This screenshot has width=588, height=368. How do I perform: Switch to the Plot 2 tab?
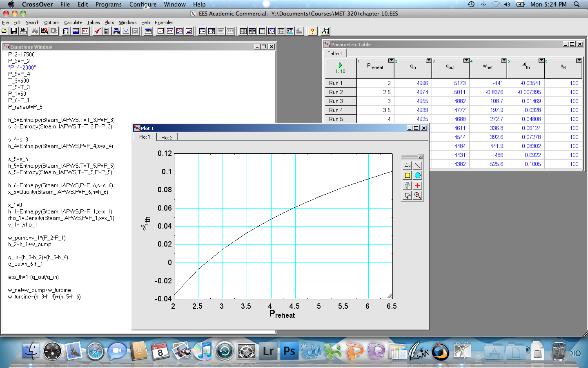pos(167,137)
